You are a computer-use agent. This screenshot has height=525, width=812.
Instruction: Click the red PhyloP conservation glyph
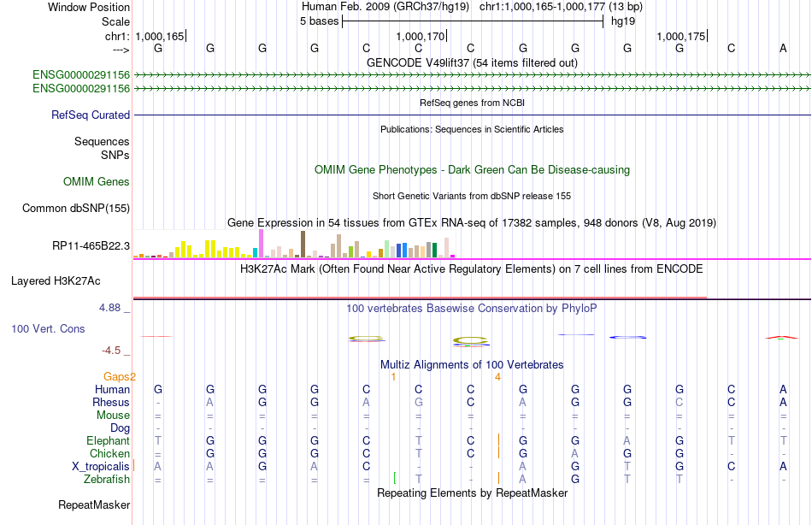coord(782,338)
